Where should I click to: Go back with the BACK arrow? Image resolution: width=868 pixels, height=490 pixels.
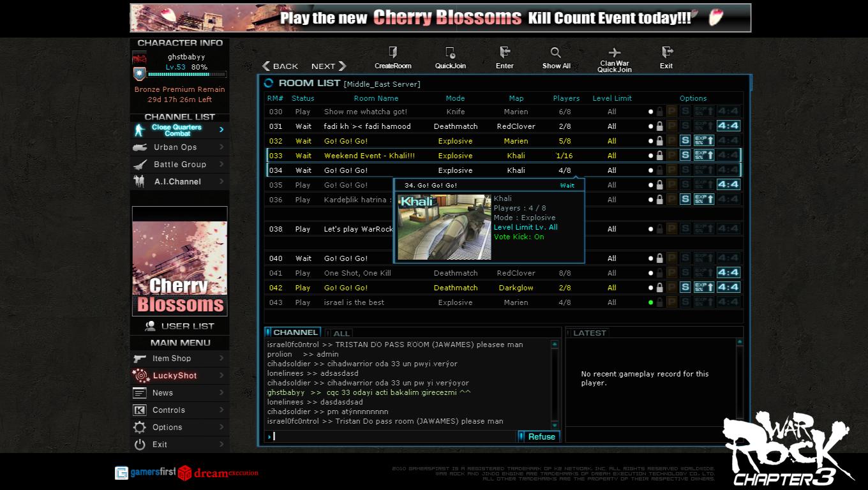coord(280,66)
